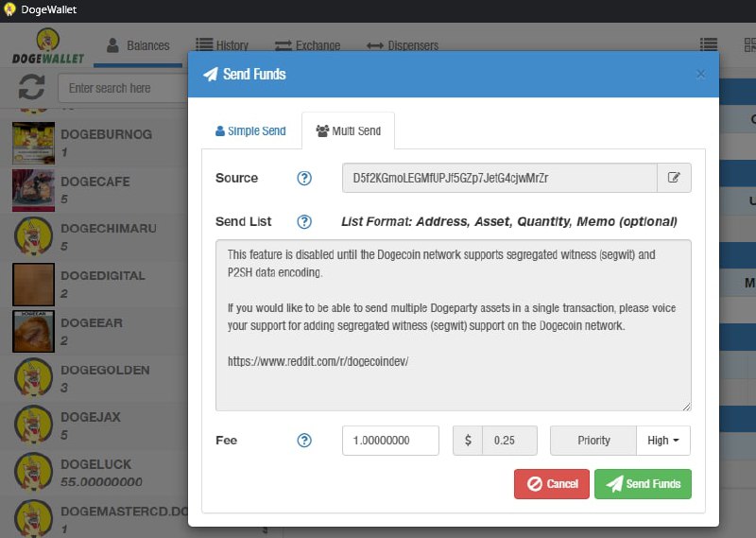
Task: Show help for the Send List
Action: tap(304, 222)
